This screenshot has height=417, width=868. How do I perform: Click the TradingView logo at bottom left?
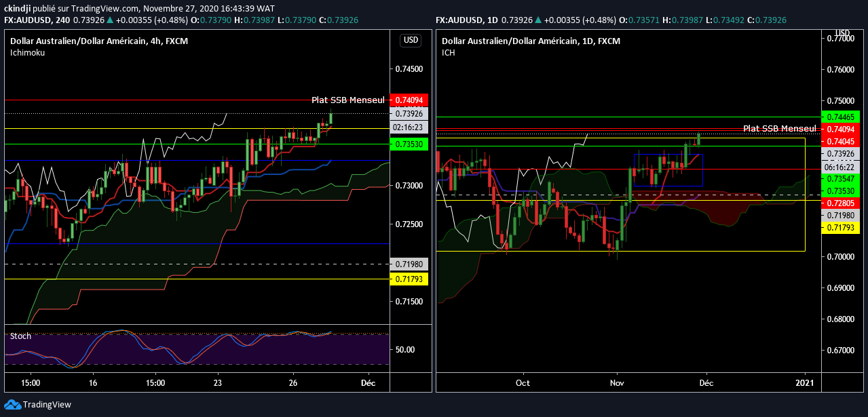tap(38, 405)
